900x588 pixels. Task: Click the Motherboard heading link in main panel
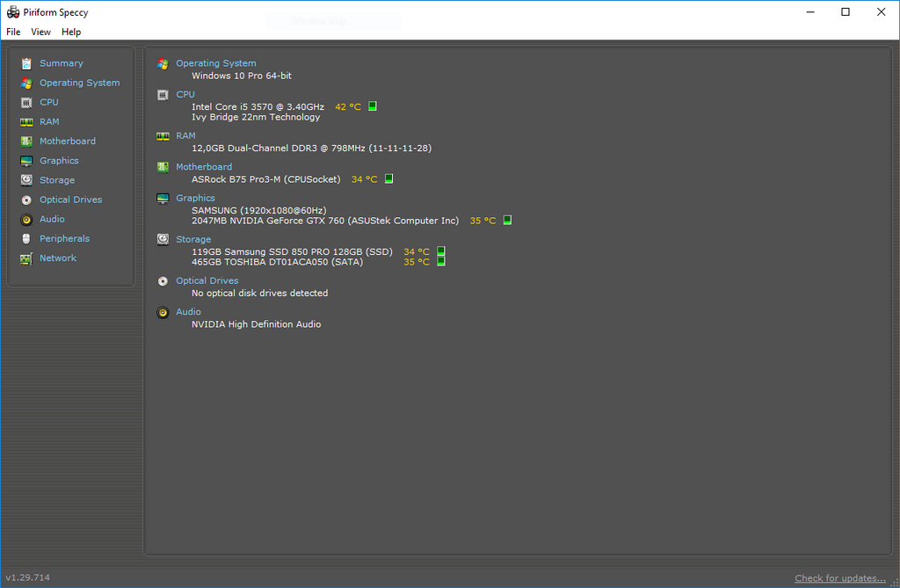coord(204,166)
